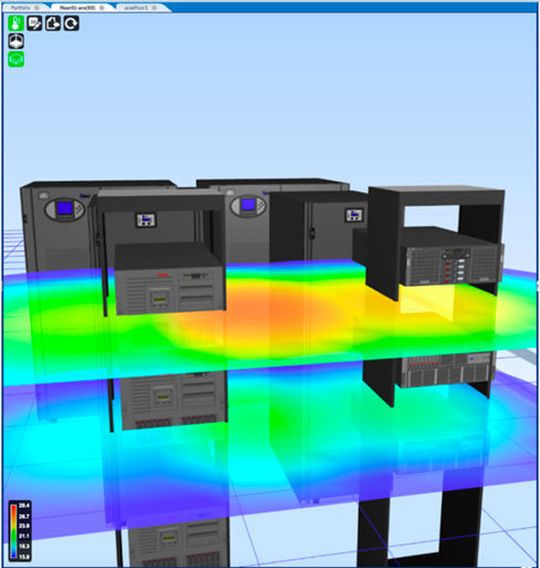
Task: Click the legend value 23.9
Action: click(x=24, y=526)
